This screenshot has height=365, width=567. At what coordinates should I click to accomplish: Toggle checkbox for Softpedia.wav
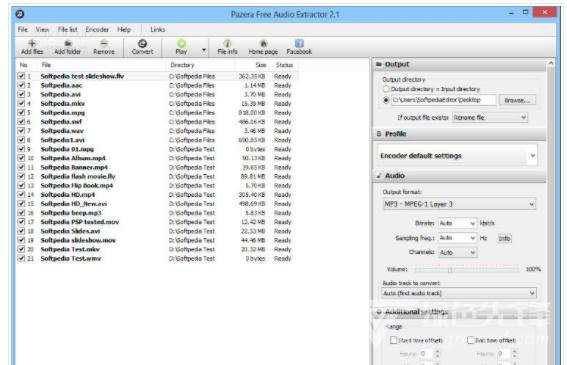(x=21, y=131)
